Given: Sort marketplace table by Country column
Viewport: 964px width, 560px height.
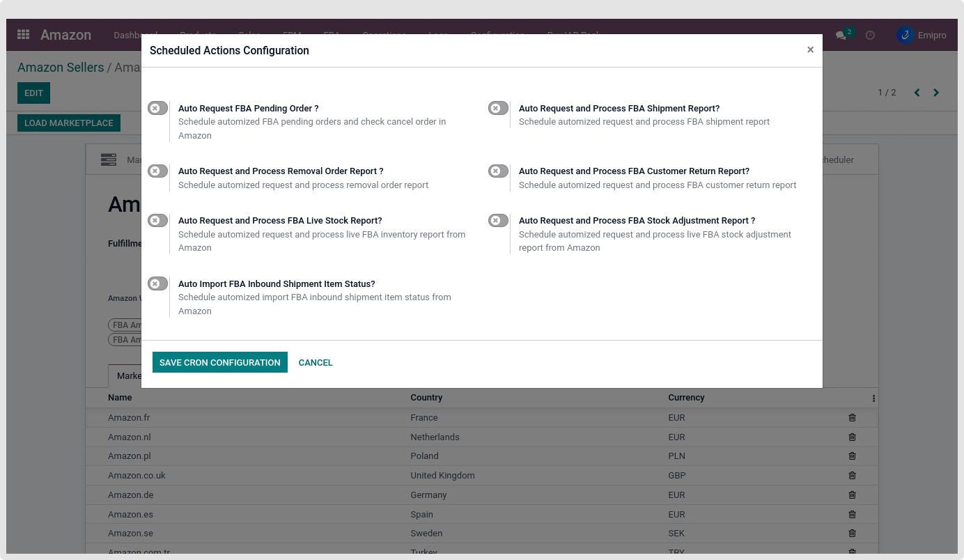Looking at the screenshot, I should (x=426, y=398).
